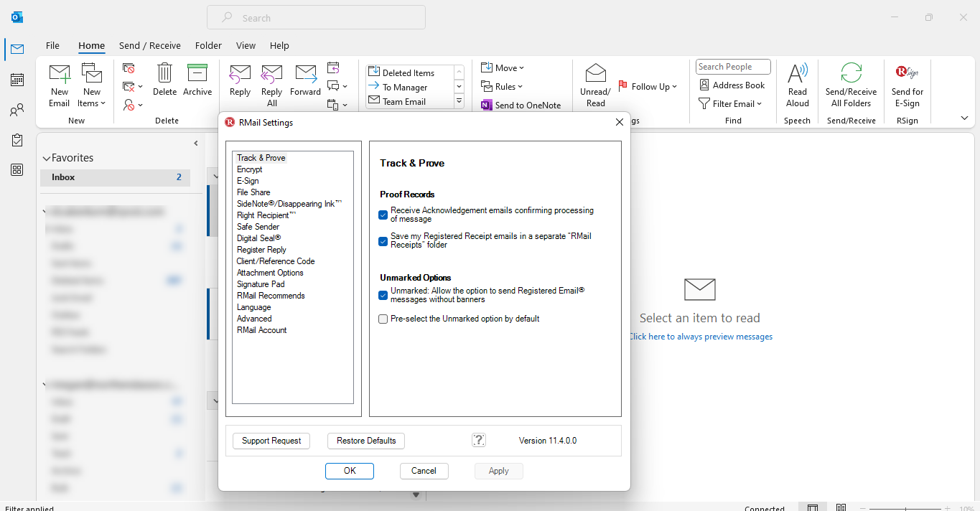Click the Search People field
This screenshot has width=980, height=511.
[x=733, y=67]
